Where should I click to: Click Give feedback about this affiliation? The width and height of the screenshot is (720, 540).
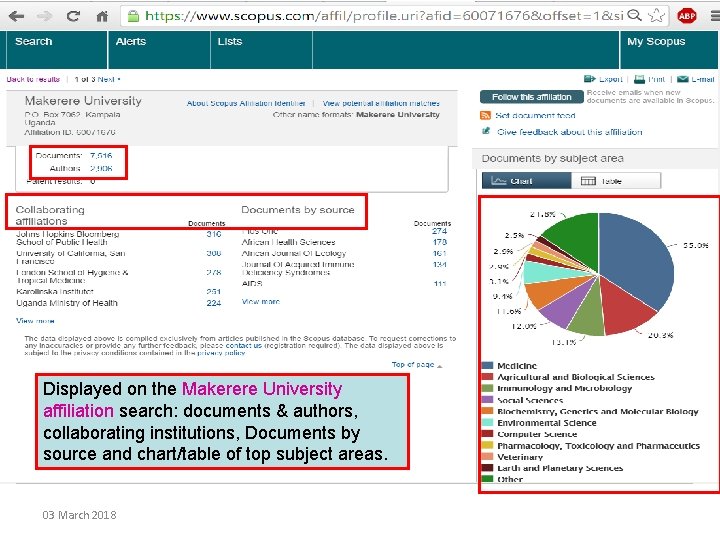[569, 132]
